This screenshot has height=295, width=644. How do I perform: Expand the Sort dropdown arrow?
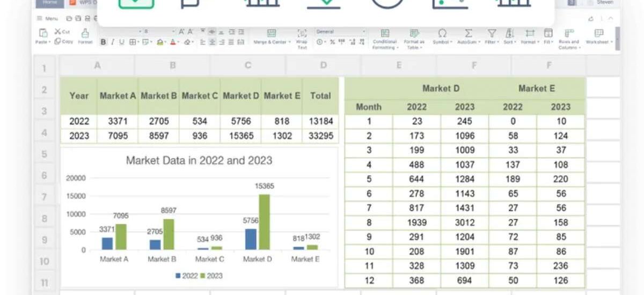tap(515, 42)
